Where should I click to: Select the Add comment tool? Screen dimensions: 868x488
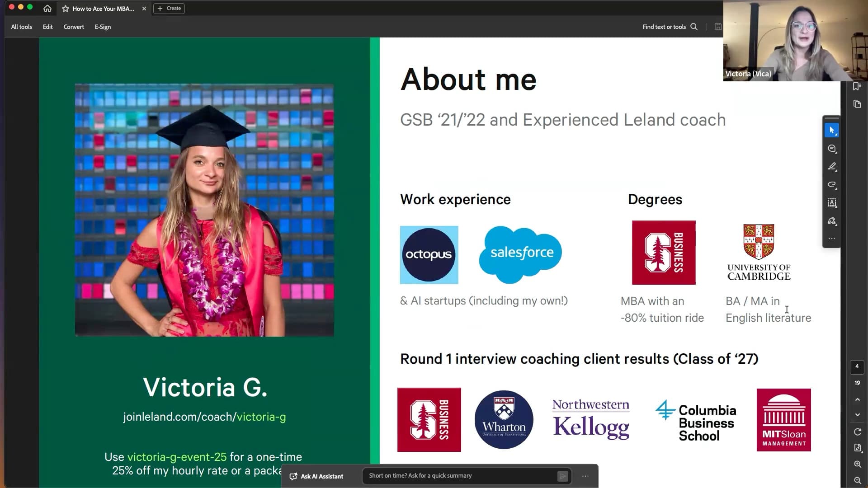pos(831,149)
